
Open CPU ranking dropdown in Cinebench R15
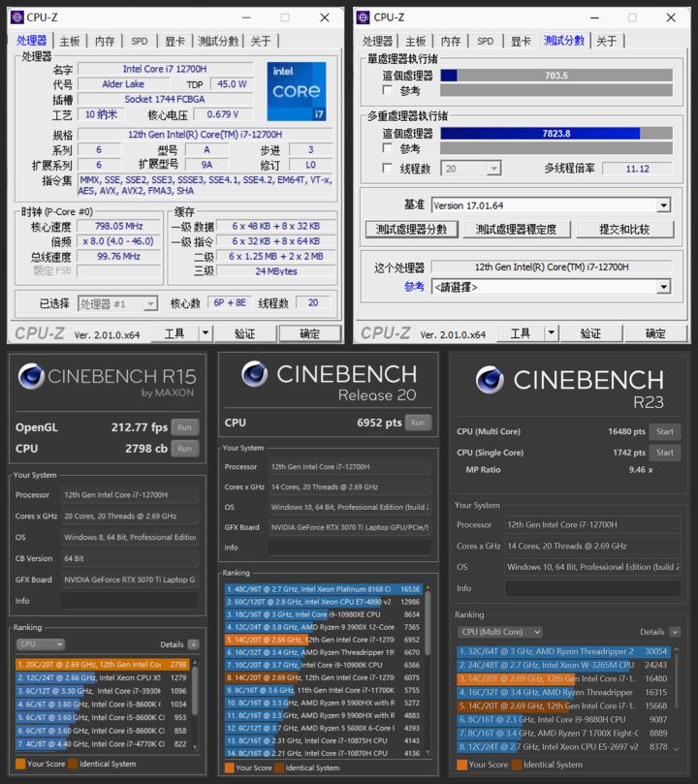[41, 644]
